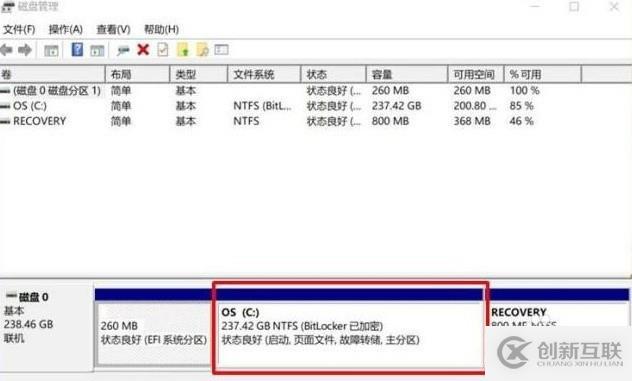Viewport: 632px width, 381px height.
Task: Toggle the action pane icon next to Help
Action: point(97,50)
